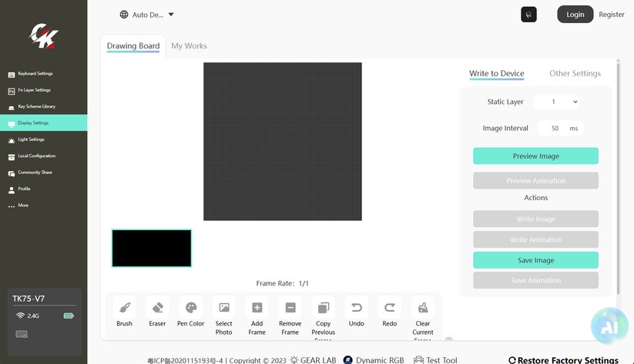Viewport: 634px width, 364px height.
Task: Open GEAR LAB link
Action: 313,360
